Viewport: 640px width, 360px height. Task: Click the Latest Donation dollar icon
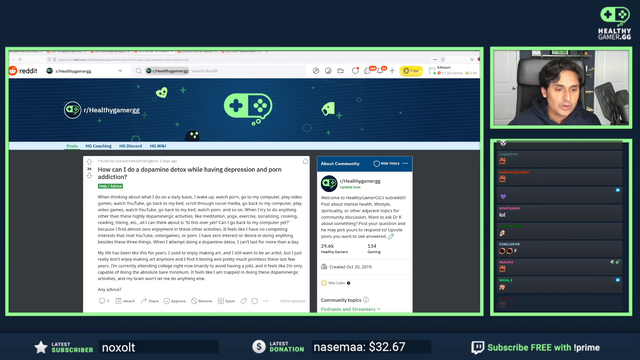click(258, 347)
